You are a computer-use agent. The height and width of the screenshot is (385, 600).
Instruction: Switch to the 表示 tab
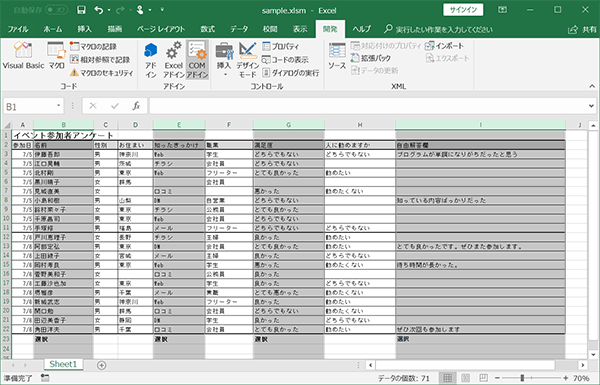click(x=300, y=29)
